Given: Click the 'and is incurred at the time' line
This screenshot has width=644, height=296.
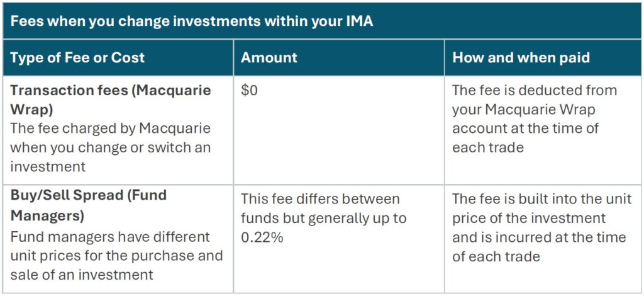Looking at the screenshot, I should (539, 237).
